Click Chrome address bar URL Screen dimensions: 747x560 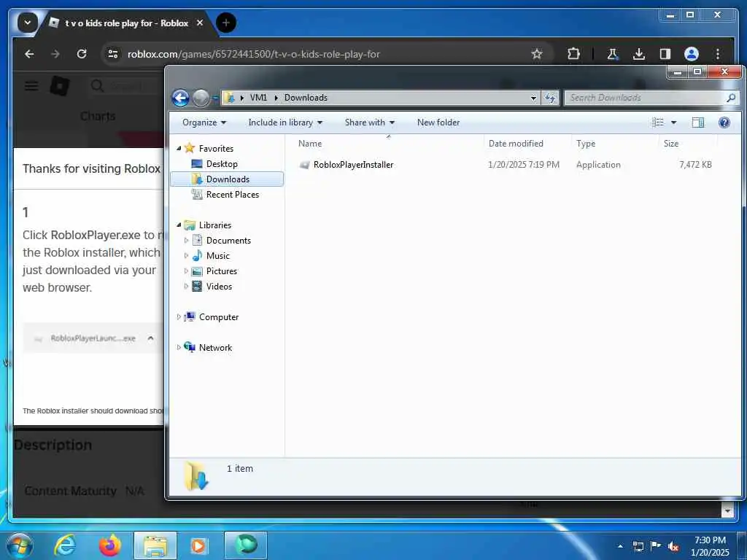pos(253,54)
